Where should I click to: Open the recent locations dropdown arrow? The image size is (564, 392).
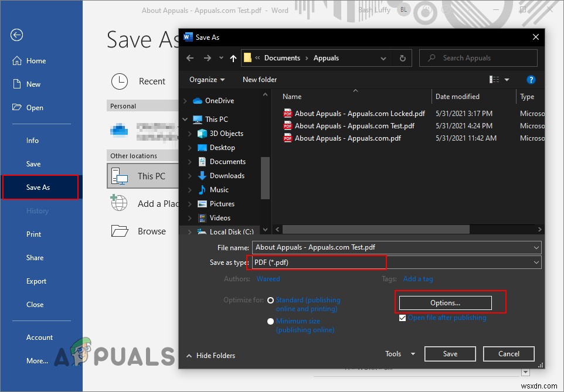click(221, 58)
